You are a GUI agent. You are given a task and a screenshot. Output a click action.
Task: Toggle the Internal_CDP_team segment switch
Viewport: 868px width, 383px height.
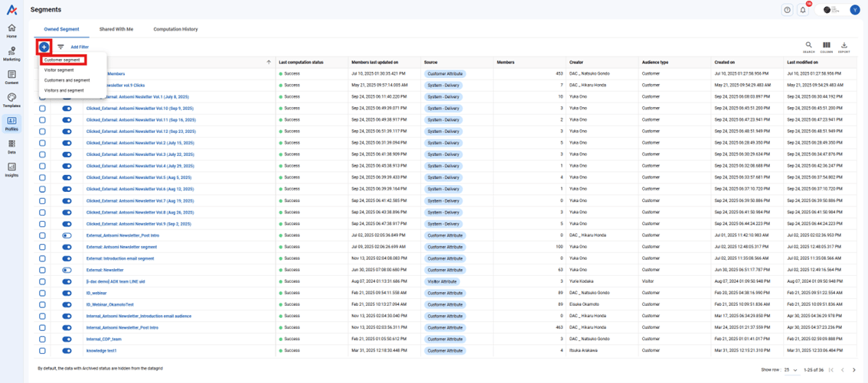pos(67,339)
